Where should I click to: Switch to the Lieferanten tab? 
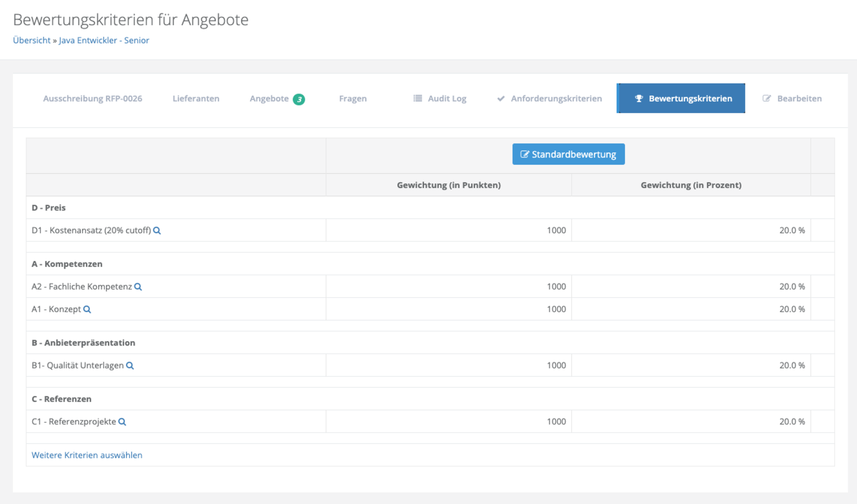pos(196,99)
